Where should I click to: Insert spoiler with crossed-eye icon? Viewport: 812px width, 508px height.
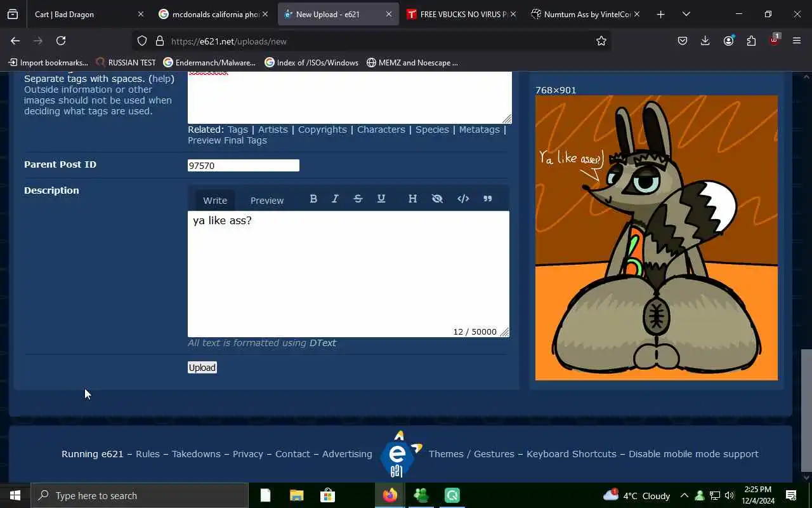point(437,199)
